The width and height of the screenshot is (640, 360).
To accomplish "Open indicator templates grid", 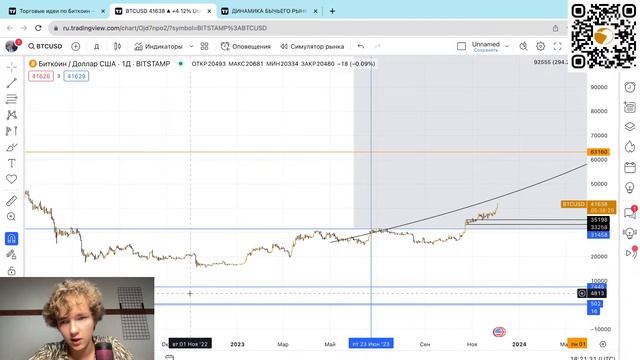I will click(x=204, y=47).
